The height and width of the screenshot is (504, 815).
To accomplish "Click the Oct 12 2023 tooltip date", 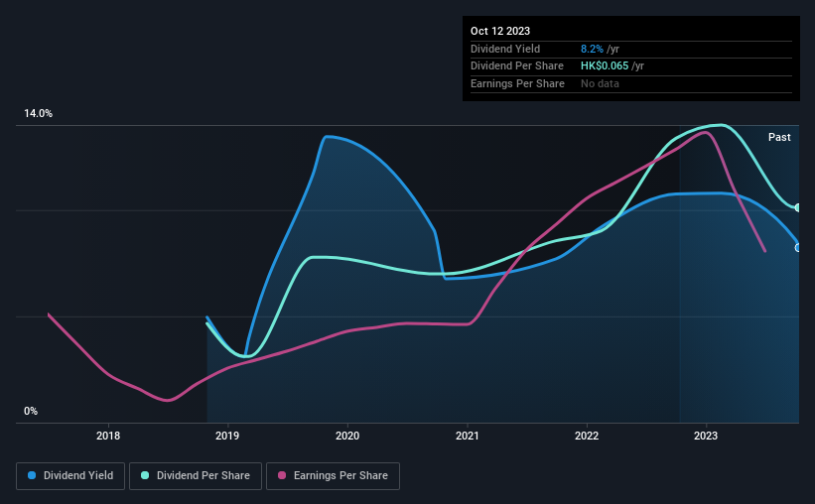I will click(x=500, y=31).
